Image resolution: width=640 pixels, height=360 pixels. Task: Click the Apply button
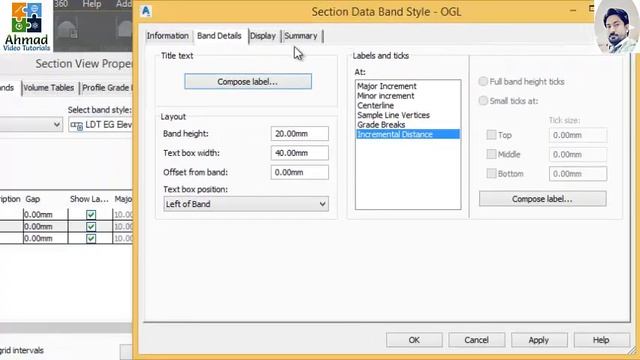tap(539, 340)
